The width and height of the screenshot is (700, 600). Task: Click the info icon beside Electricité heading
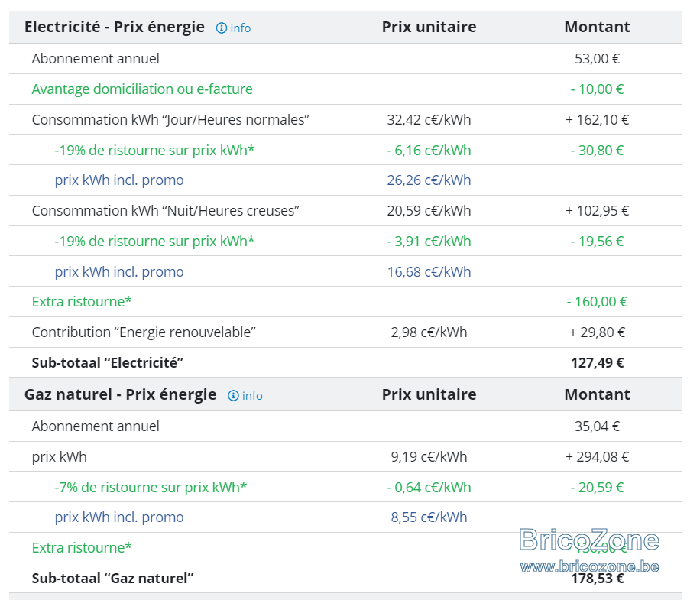tap(221, 28)
